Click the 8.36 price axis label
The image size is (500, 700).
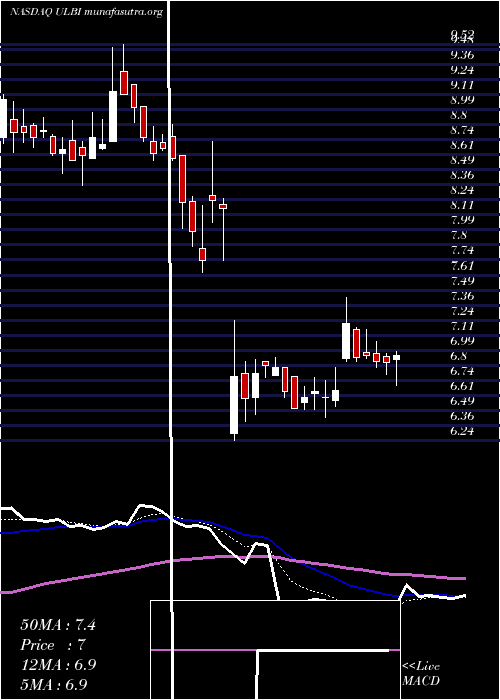pos(462,175)
